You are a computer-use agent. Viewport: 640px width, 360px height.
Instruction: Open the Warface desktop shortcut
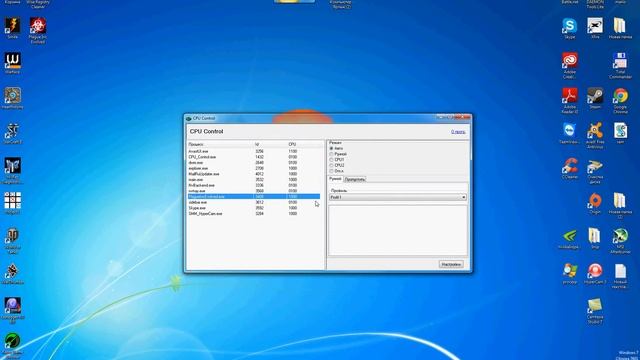click(x=12, y=63)
